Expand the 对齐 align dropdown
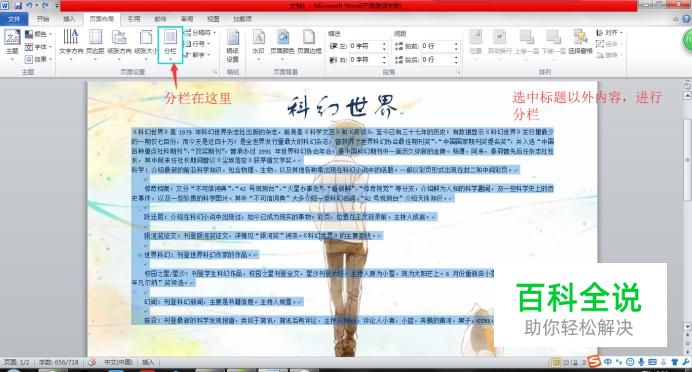692x372 pixels. point(609,33)
